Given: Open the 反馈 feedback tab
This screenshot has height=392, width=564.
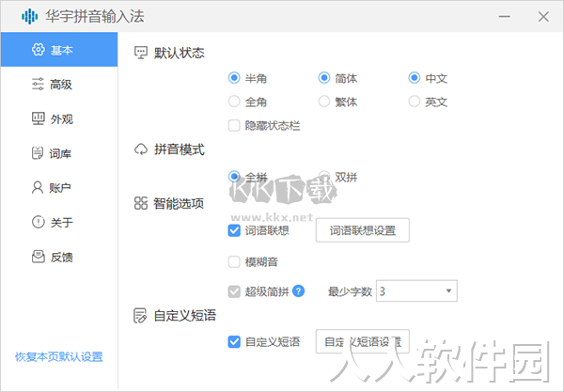Looking at the screenshot, I should point(59,257).
